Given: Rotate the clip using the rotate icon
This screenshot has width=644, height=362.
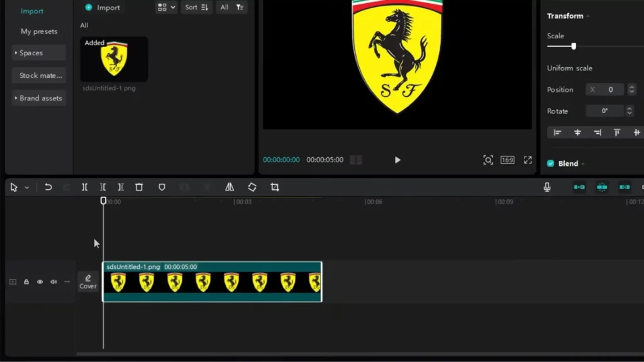Looking at the screenshot, I should [252, 187].
